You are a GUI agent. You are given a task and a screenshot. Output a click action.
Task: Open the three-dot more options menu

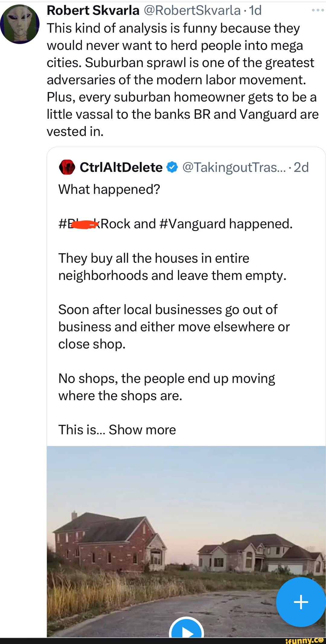[x=318, y=10]
